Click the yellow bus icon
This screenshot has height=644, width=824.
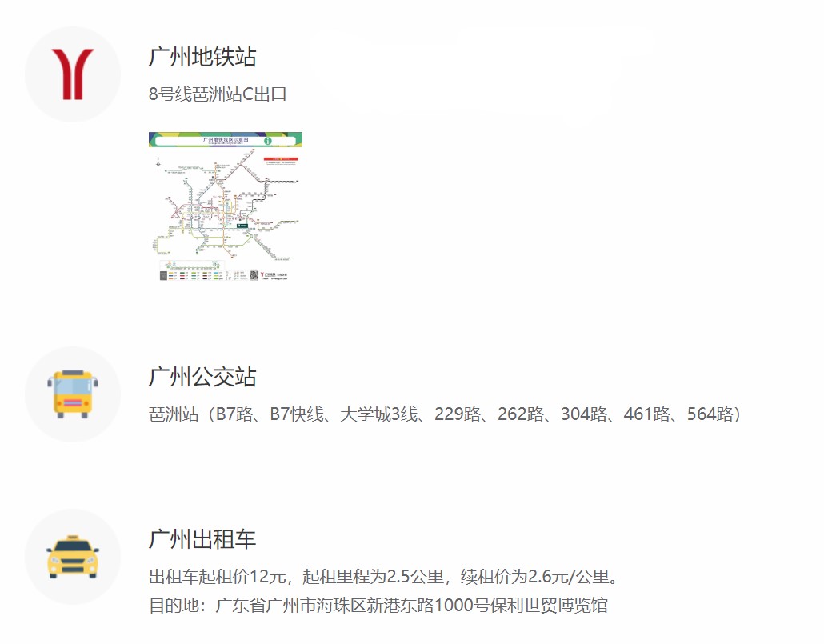click(73, 394)
